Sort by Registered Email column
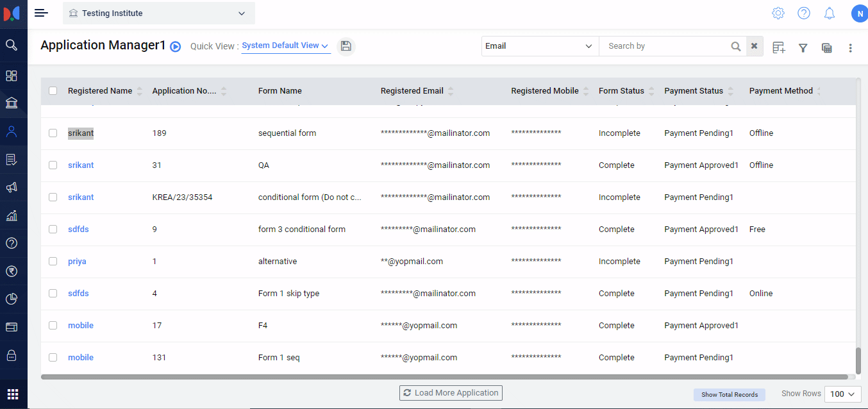The height and width of the screenshot is (409, 868). [x=450, y=91]
